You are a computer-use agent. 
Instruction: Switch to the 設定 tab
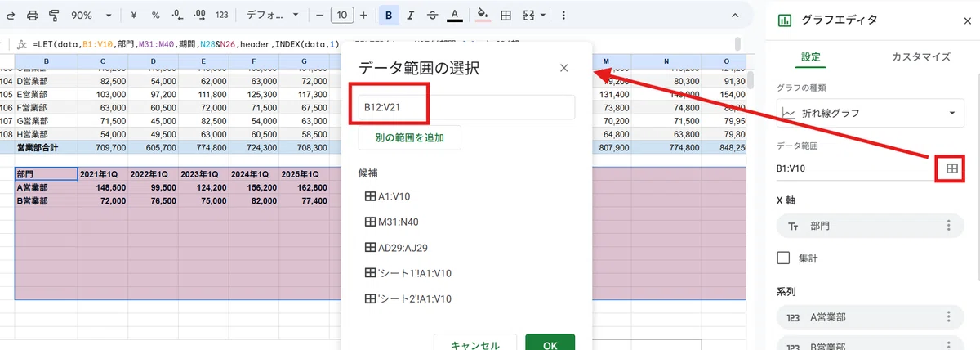tap(810, 56)
